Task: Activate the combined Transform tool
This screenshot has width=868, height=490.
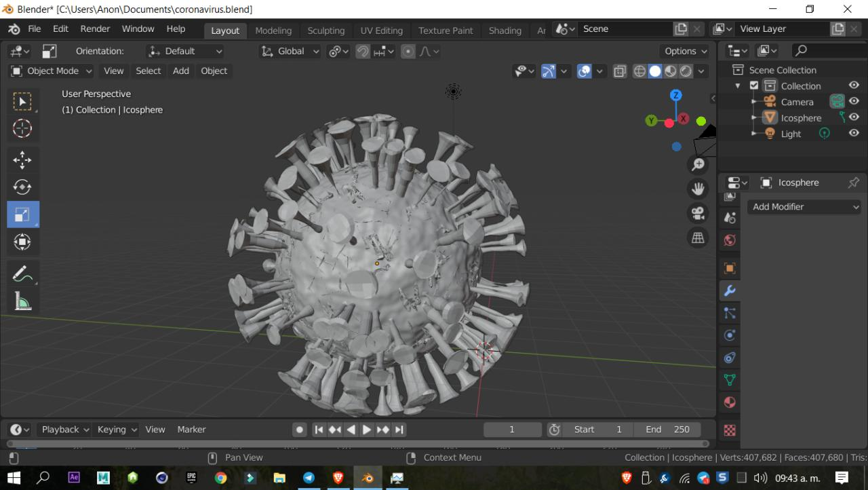Action: click(22, 242)
